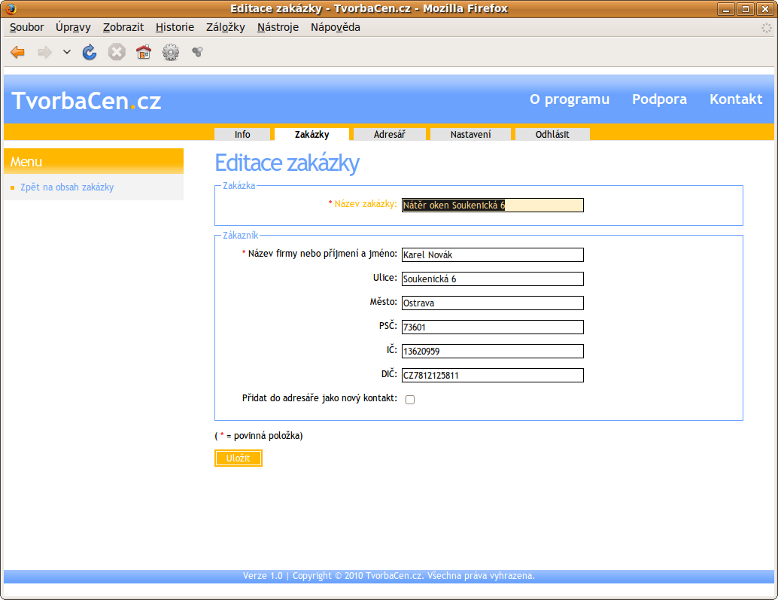Image resolution: width=778 pixels, height=600 pixels.
Task: Click the footer copyright text
Action: [x=389, y=576]
